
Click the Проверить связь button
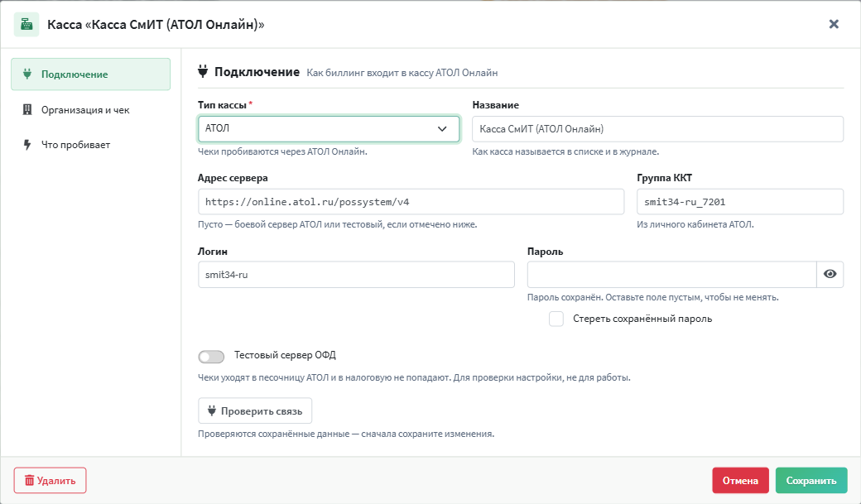(255, 410)
